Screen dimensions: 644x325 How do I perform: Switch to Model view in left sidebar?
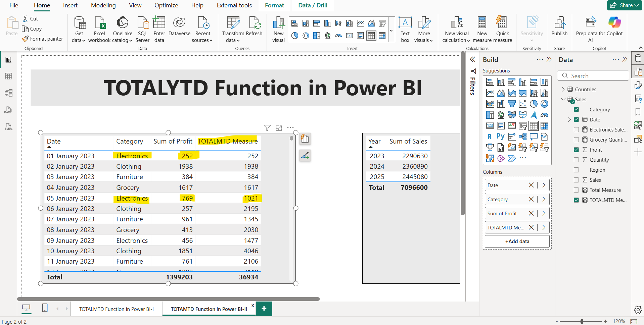8,93
